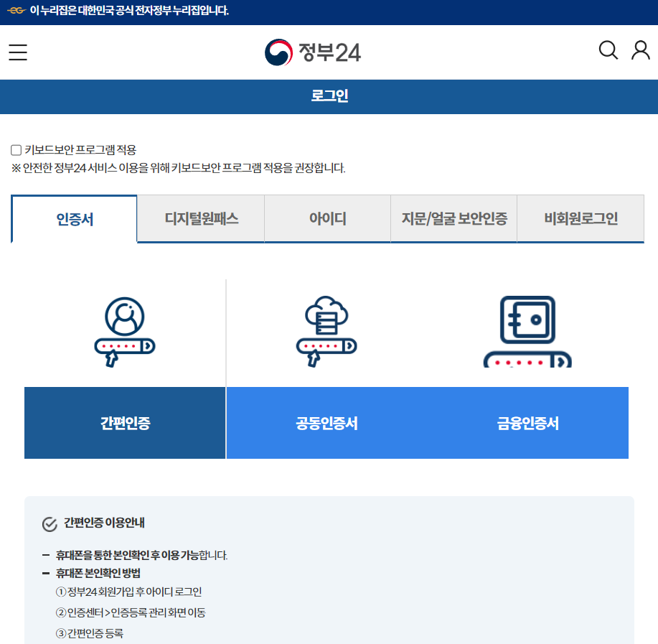658x644 pixels.
Task: Click the 간편인증 이용안내 heading
Action: (x=104, y=523)
